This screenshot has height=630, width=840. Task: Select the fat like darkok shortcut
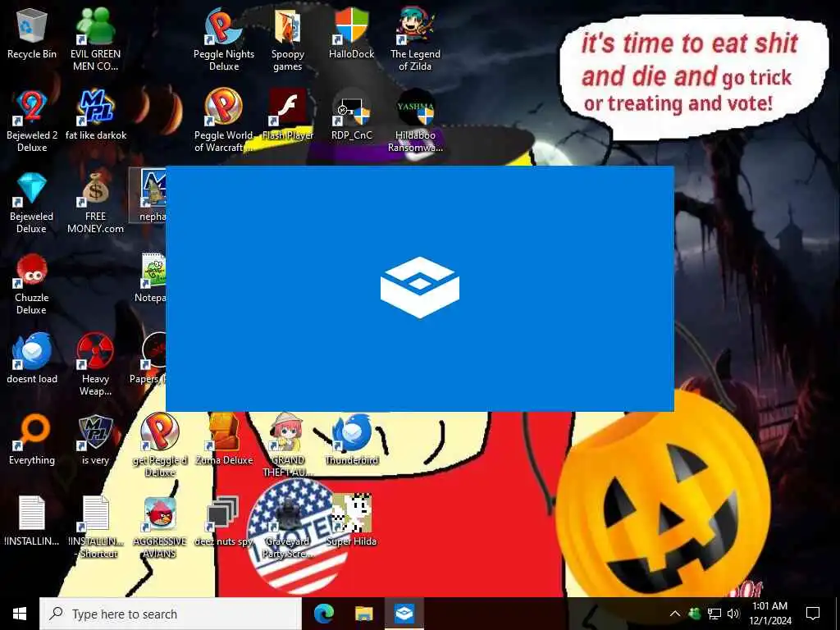[95, 115]
